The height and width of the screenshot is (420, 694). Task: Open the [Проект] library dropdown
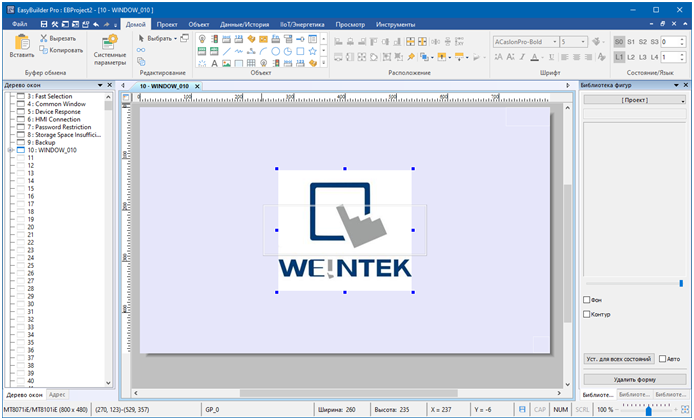click(x=635, y=100)
